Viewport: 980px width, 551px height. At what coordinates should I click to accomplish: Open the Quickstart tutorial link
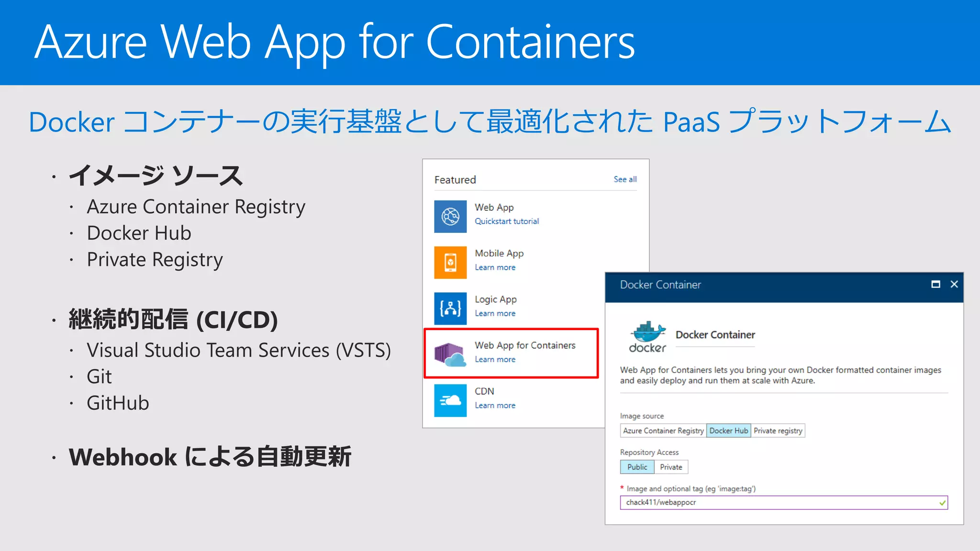click(507, 221)
